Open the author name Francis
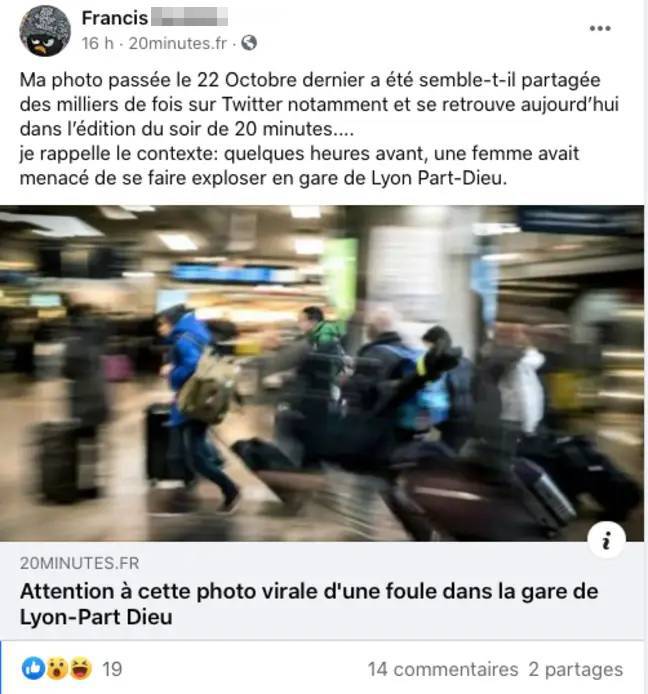Viewport: 648px width, 694px height. [x=115, y=18]
